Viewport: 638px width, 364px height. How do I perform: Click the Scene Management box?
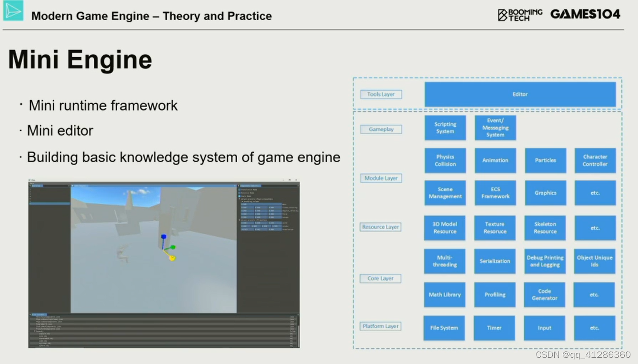coord(445,193)
